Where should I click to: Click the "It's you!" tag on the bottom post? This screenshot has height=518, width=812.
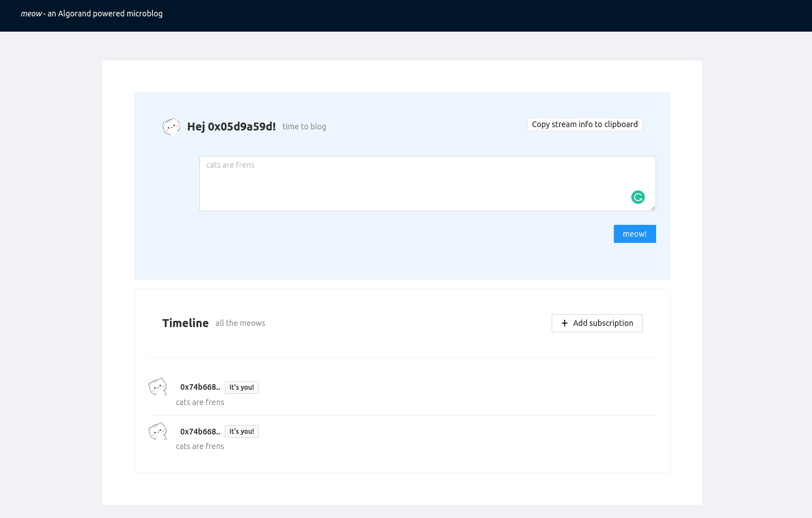[x=242, y=432]
